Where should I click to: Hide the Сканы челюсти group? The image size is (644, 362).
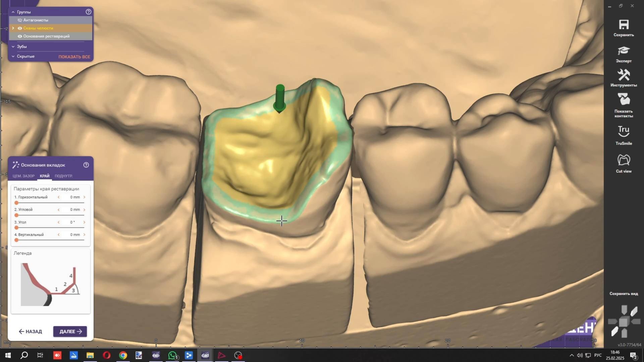click(20, 28)
